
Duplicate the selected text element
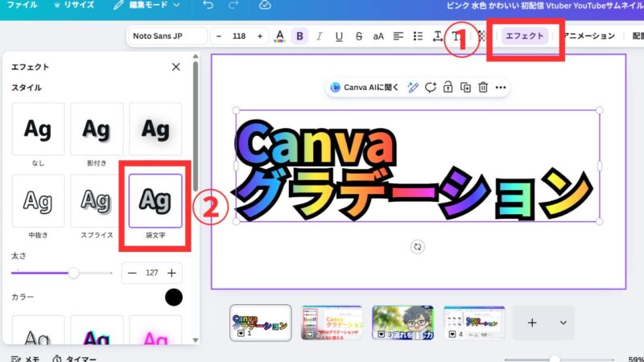[466, 88]
